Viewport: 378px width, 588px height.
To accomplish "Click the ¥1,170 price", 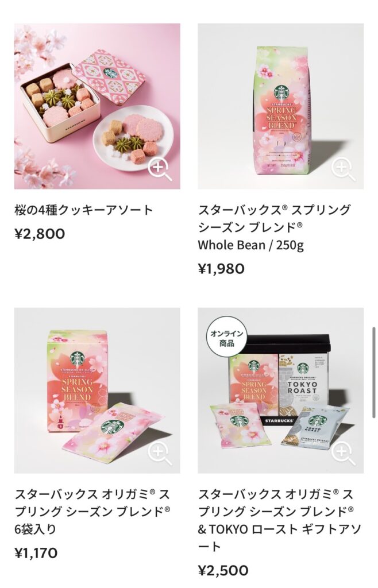I will click(36, 553).
